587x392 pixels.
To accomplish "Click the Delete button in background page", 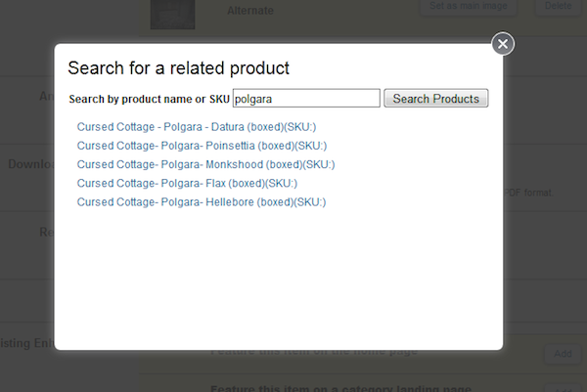I will pos(559,6).
